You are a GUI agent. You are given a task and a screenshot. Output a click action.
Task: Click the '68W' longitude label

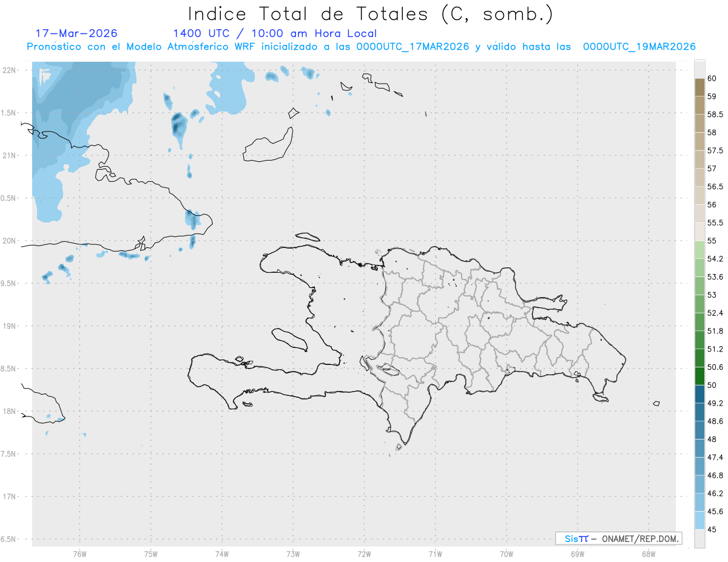649,554
